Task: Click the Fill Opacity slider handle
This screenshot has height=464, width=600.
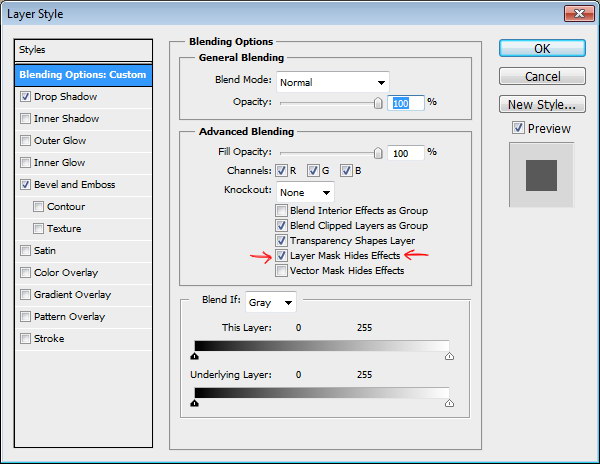Action: [378, 153]
